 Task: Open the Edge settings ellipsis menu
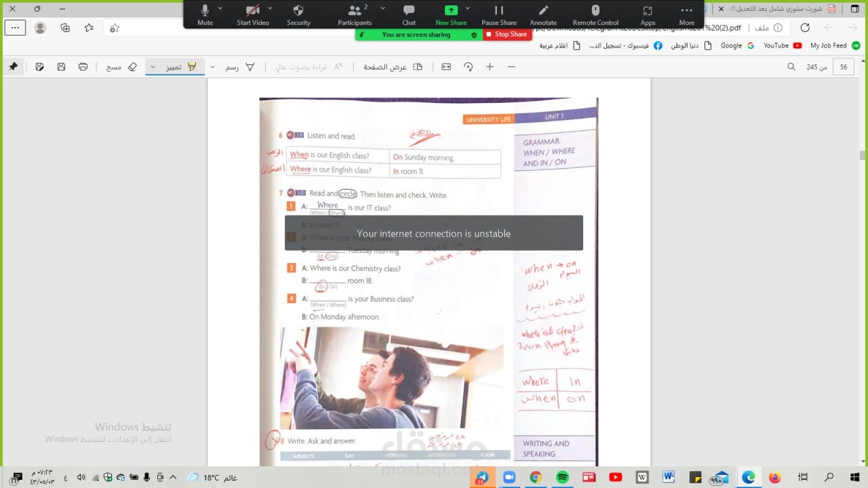click(16, 28)
